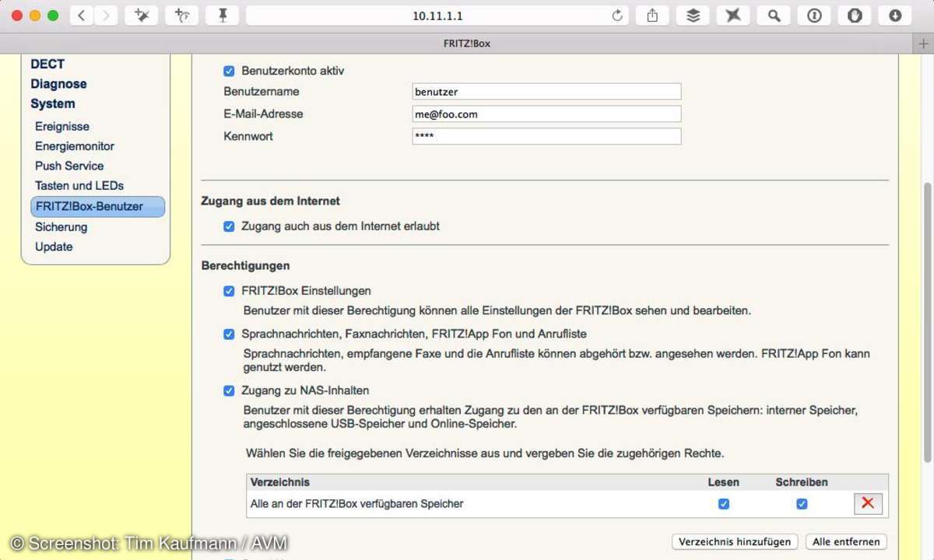Image resolution: width=934 pixels, height=560 pixels.
Task: Click the 'Berechtigungen' section heading
Action: pyautogui.click(x=245, y=266)
